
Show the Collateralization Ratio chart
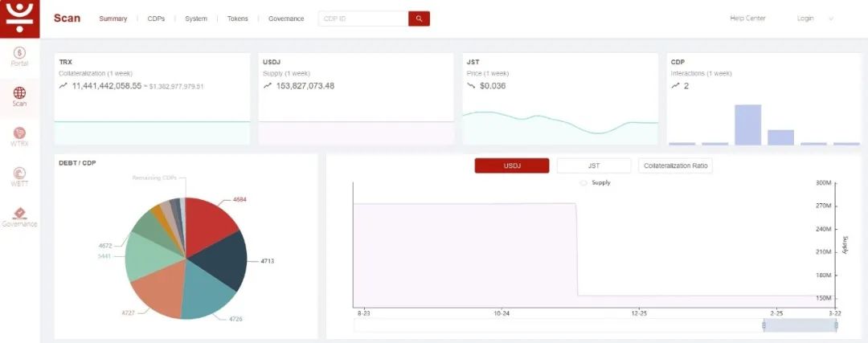tap(675, 165)
